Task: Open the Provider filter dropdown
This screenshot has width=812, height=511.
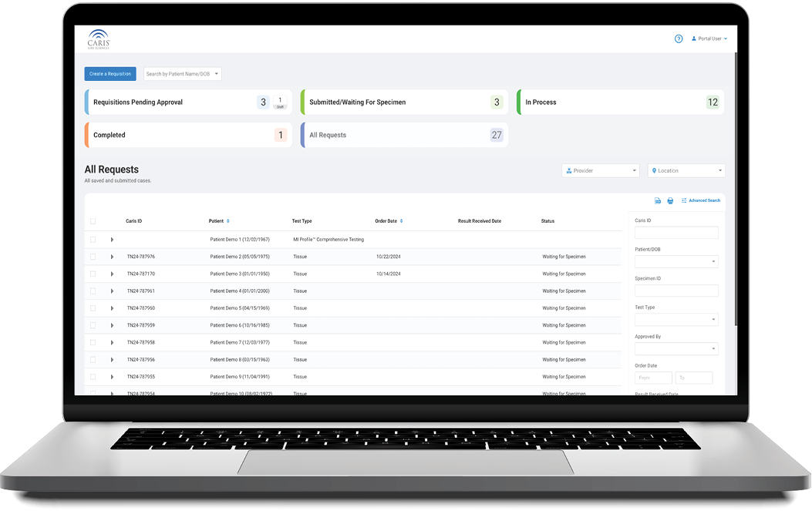Action: coord(601,170)
